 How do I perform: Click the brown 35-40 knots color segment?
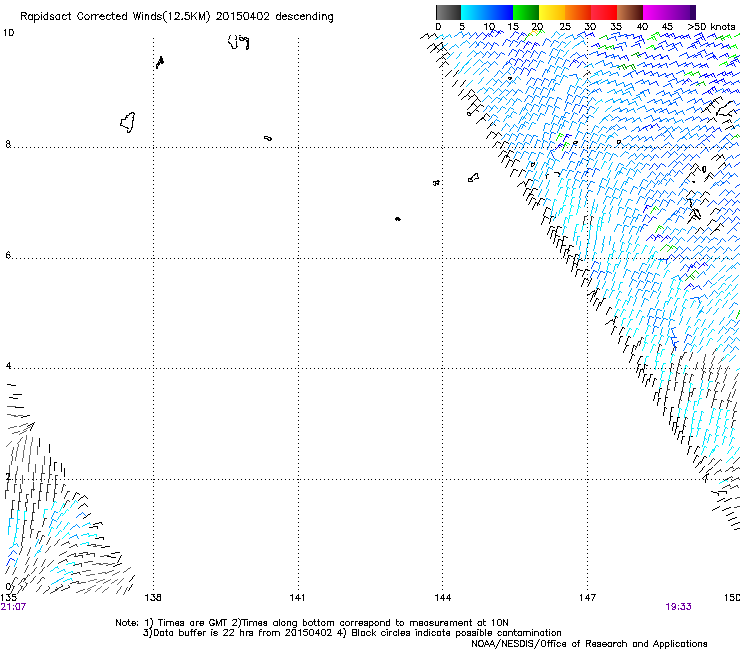click(x=630, y=12)
